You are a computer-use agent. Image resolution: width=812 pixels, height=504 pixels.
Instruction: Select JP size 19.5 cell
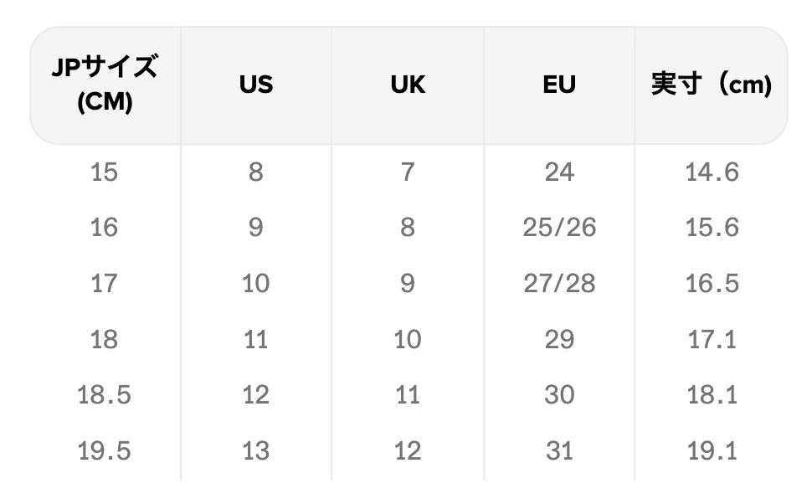[105, 451]
